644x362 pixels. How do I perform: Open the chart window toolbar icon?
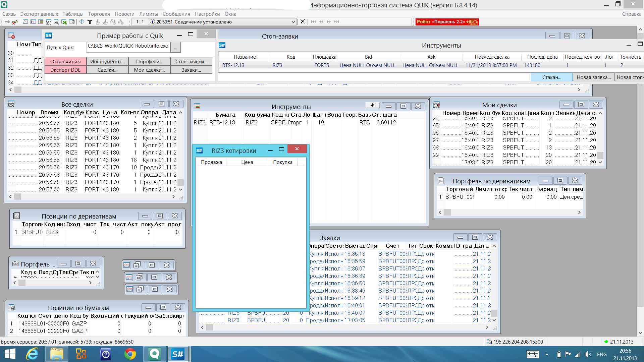(x=25, y=22)
